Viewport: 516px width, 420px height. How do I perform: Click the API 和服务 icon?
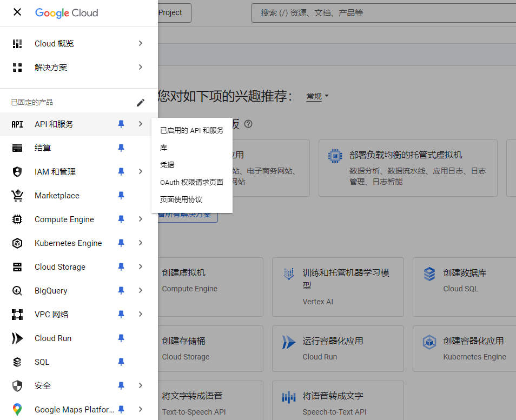pos(17,124)
